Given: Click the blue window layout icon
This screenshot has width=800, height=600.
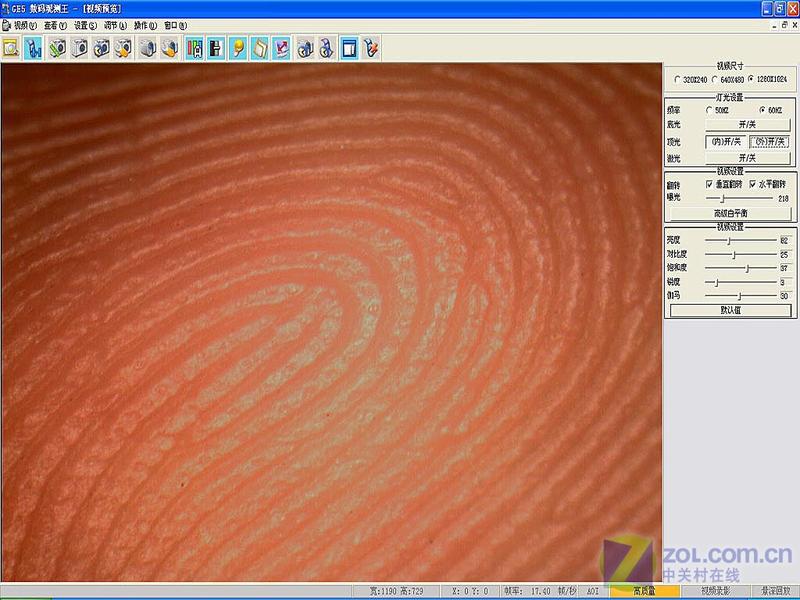Looking at the screenshot, I should click(x=349, y=48).
